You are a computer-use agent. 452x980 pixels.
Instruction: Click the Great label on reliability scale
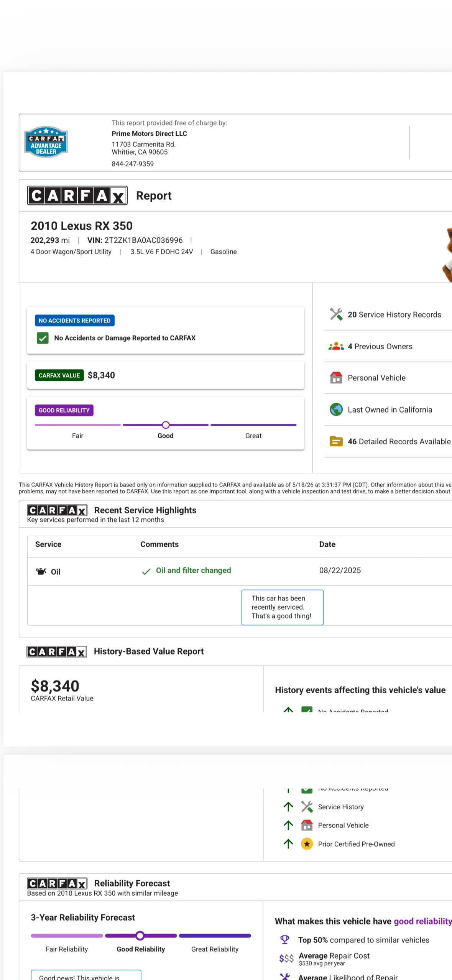click(x=253, y=436)
